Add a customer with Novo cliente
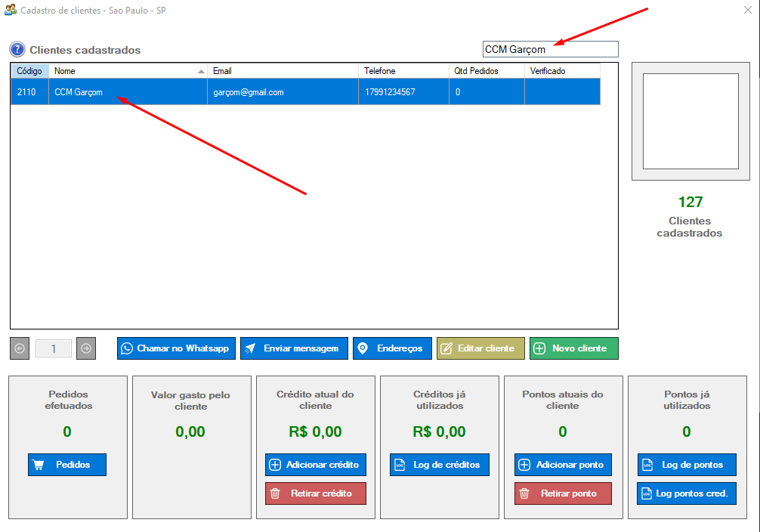Viewport: 760px width, 532px height. pyautogui.click(x=573, y=348)
